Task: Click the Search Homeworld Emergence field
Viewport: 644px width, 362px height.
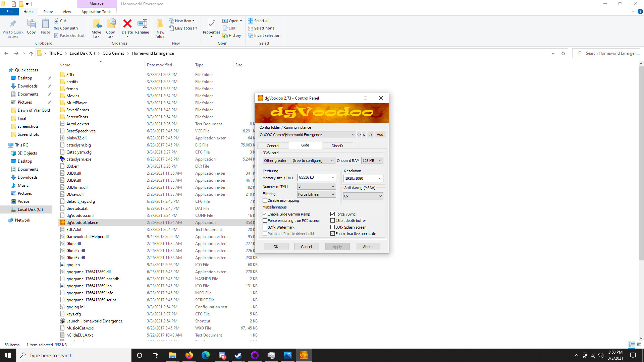Action: pyautogui.click(x=606, y=53)
